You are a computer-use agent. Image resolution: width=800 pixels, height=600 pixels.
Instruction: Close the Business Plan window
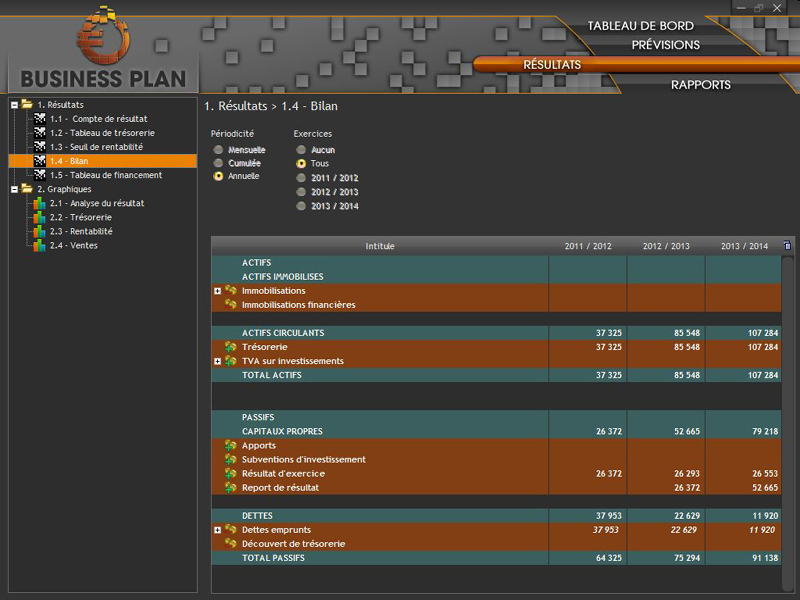tap(777, 8)
